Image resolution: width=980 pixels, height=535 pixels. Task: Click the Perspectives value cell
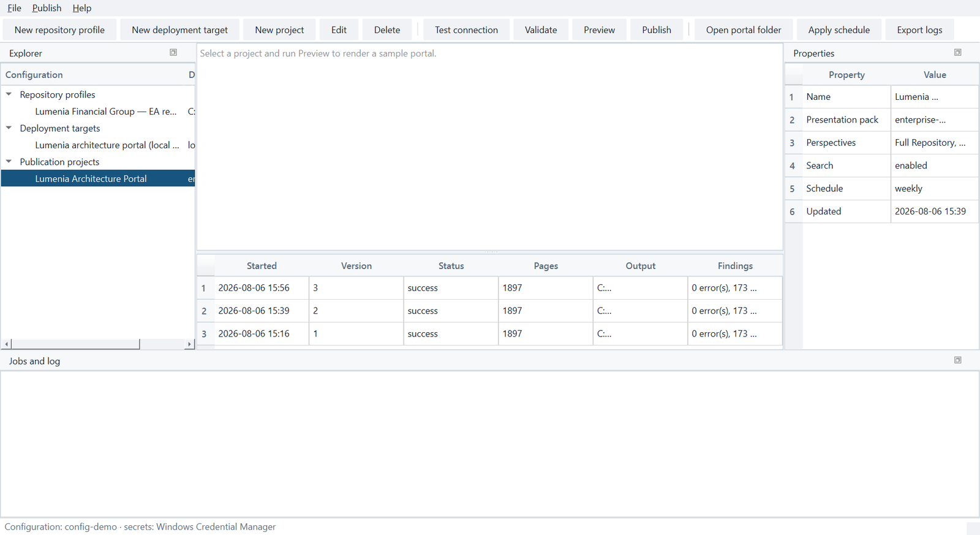pyautogui.click(x=935, y=143)
